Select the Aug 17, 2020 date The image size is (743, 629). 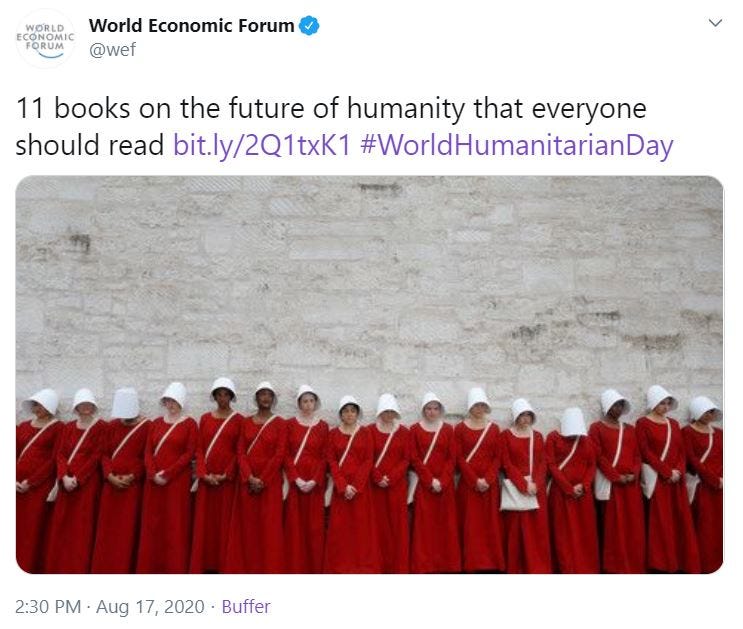click(x=150, y=607)
